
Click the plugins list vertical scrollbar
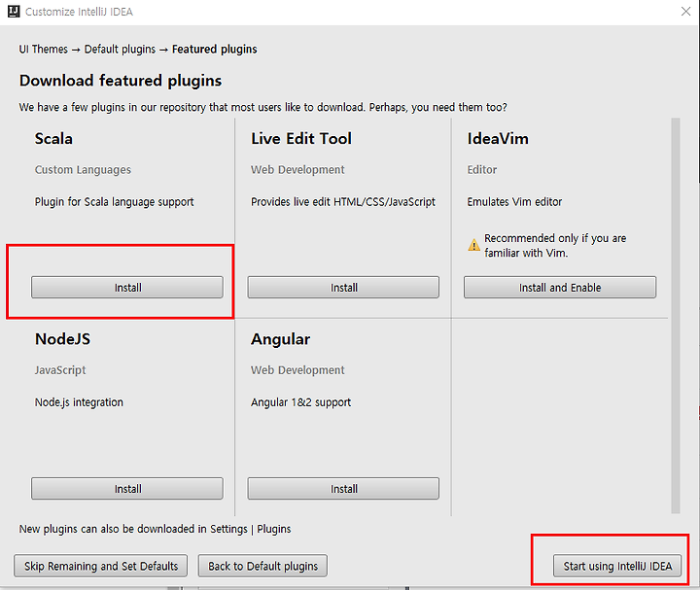(x=676, y=316)
